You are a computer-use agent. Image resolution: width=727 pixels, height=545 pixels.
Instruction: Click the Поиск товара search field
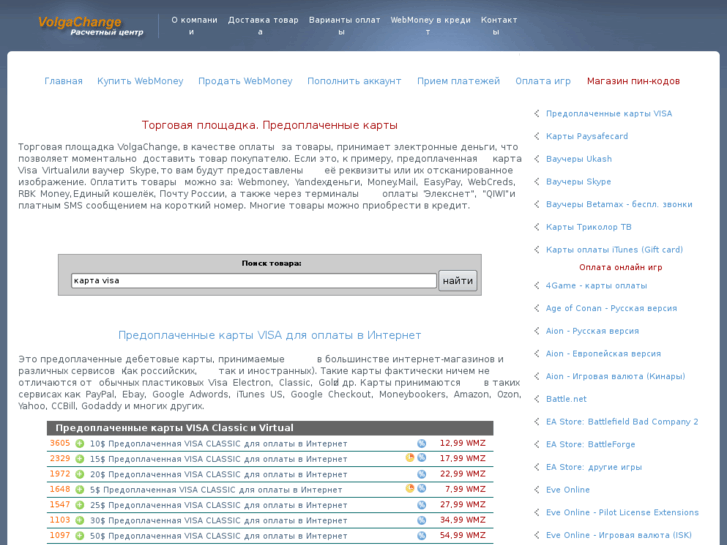coord(254,281)
